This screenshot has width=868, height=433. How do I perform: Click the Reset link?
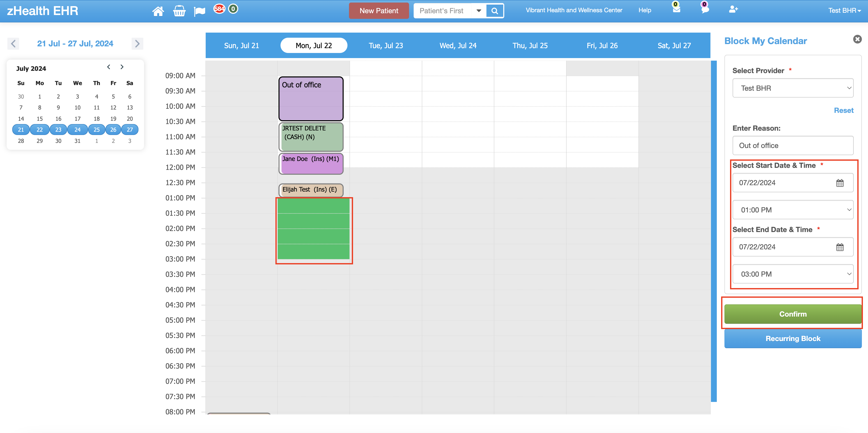[x=843, y=111]
